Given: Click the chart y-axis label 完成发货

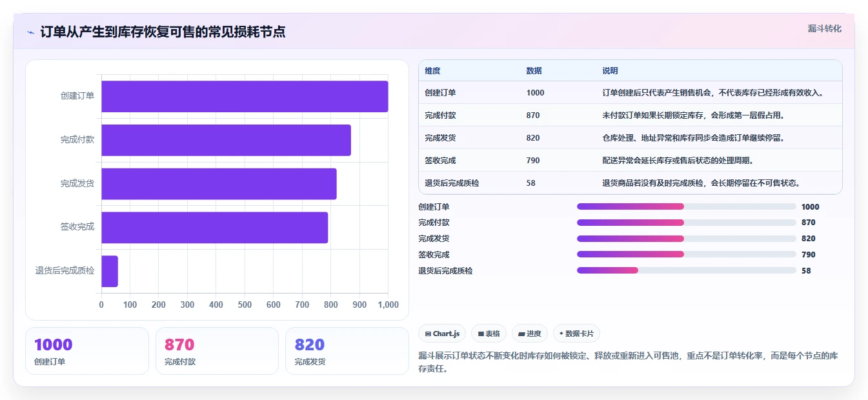Looking at the screenshot, I should pos(77,184).
